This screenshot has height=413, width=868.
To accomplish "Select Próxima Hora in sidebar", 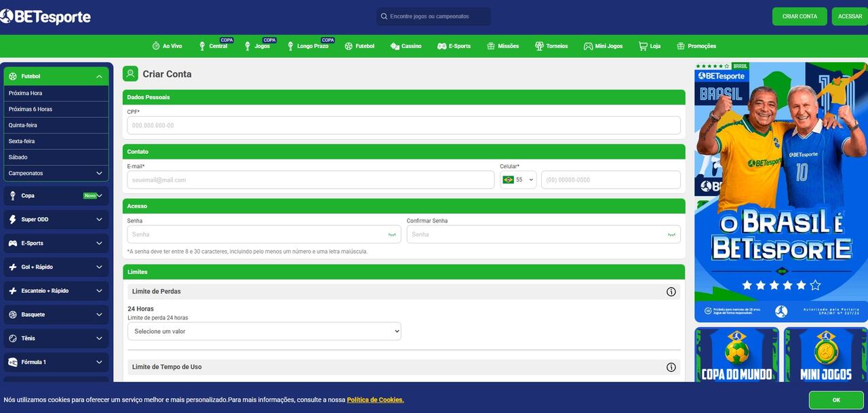I will [56, 94].
